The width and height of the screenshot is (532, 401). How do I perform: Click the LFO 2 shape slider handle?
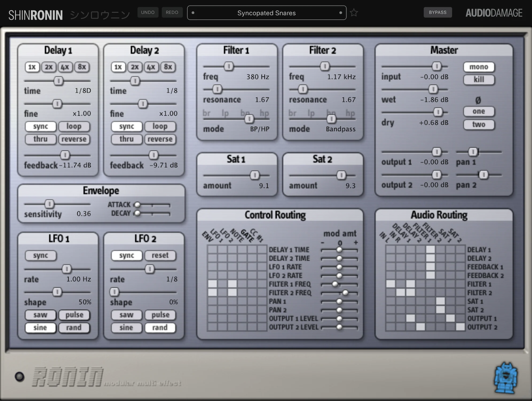point(114,292)
